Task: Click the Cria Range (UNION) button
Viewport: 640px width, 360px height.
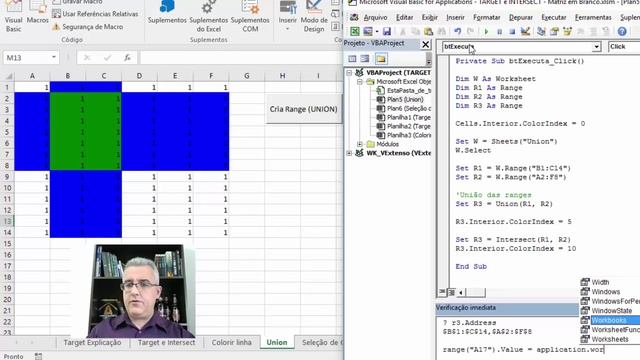Action: [303, 109]
